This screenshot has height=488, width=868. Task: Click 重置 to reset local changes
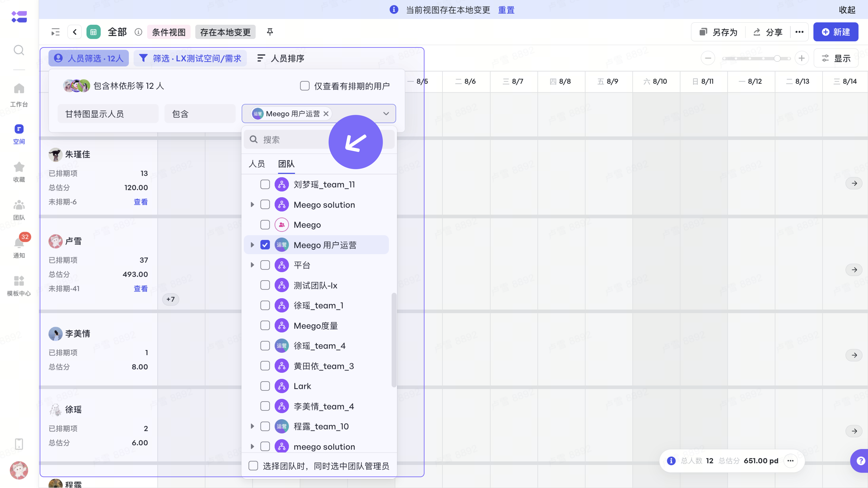point(506,10)
